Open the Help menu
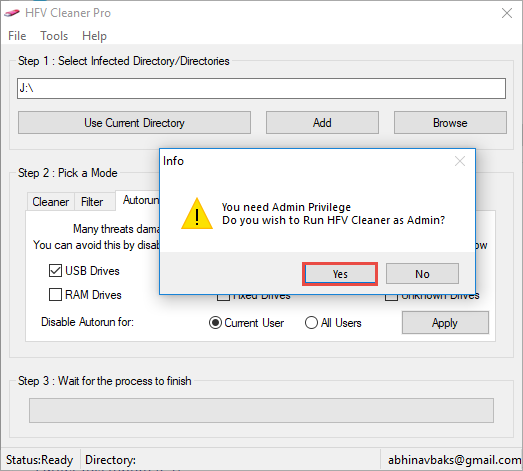This screenshot has height=471, width=523. tap(94, 36)
